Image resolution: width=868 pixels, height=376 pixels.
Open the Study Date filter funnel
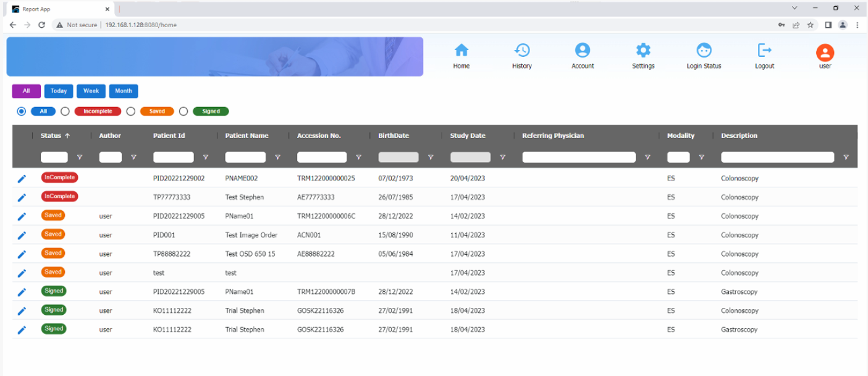pyautogui.click(x=503, y=157)
